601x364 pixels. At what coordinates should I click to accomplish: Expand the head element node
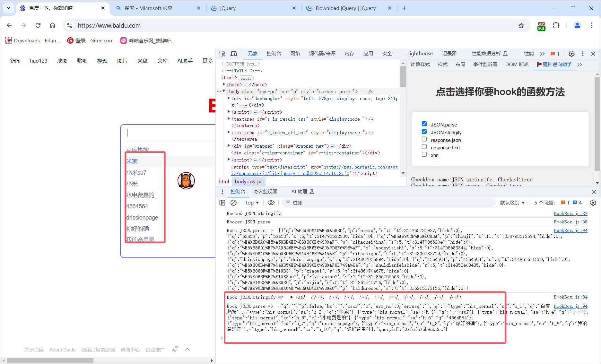tap(224, 84)
